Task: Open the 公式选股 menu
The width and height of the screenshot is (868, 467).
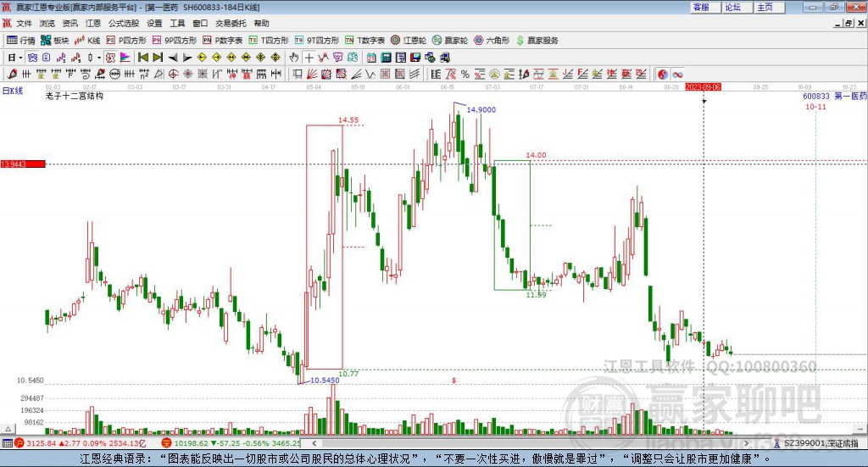Action: [x=124, y=23]
